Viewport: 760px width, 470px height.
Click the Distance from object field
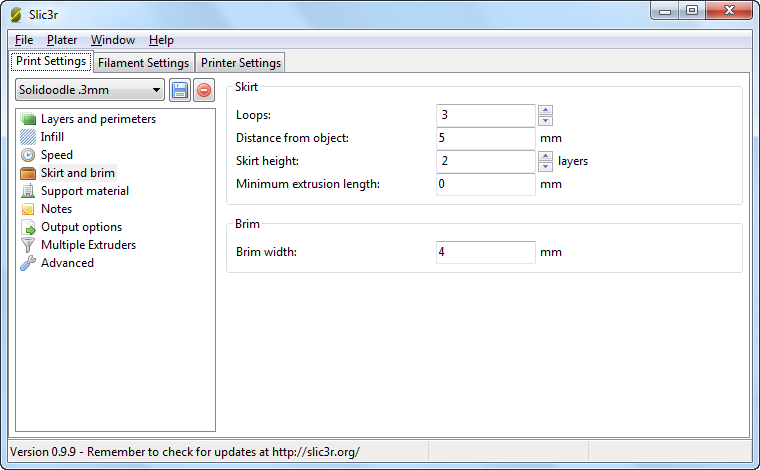(x=485, y=138)
